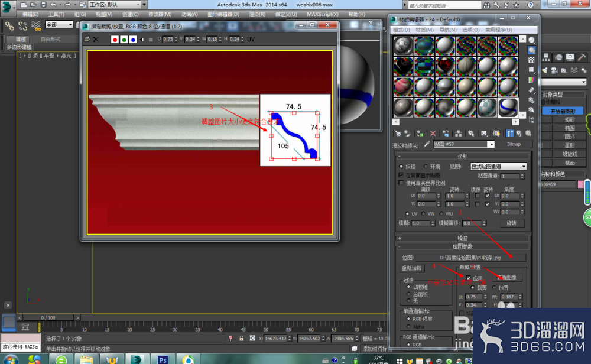This screenshot has height=364, width=591.
Task: Toggle the 应用 (Apply) crop checkbox
Action: 469,278
